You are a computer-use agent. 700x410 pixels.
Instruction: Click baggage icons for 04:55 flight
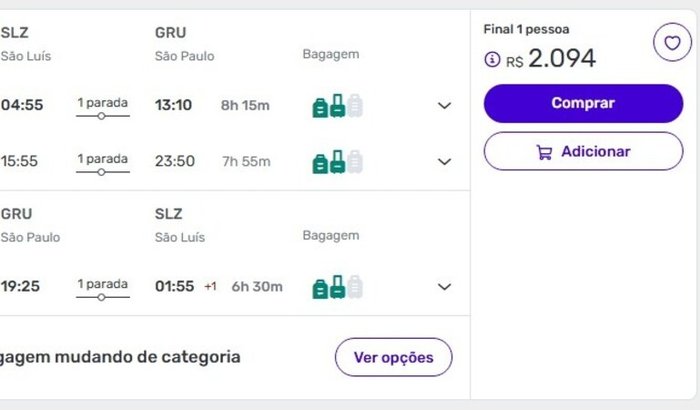point(337,105)
